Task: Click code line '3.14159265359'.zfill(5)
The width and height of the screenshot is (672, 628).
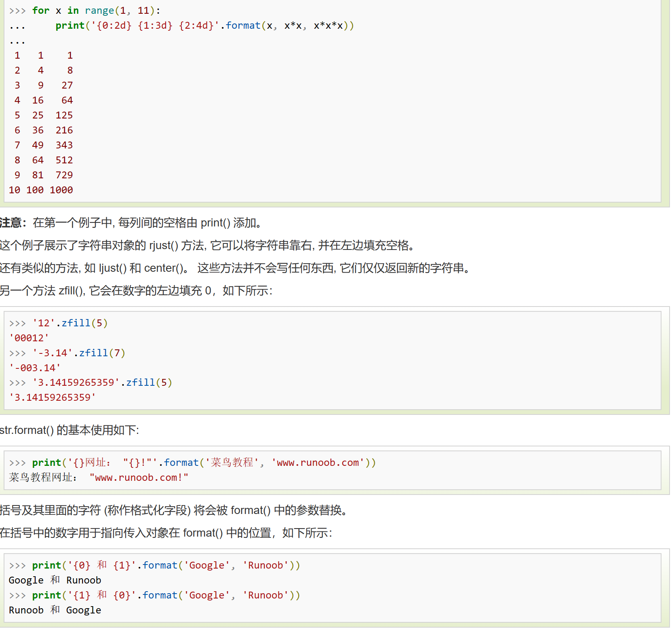Action: (91, 383)
